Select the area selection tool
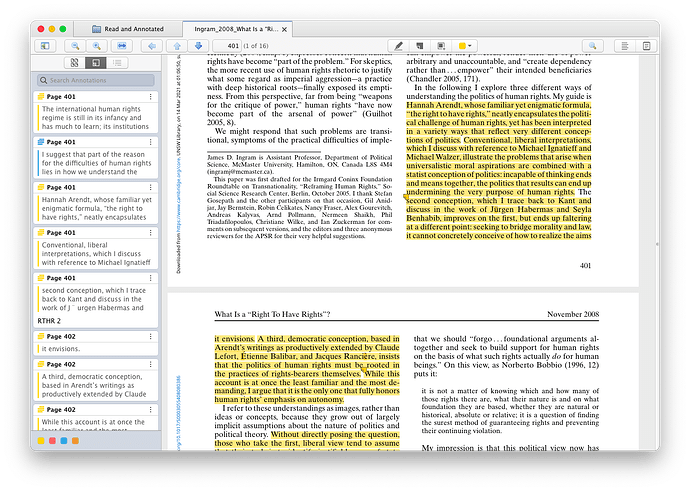Image resolution: width=690 pixels, height=490 pixels. 441,46
